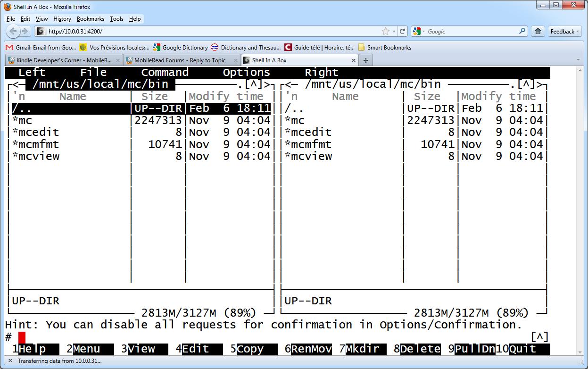Open the list all tabs dropdown arrow

pos(578,60)
